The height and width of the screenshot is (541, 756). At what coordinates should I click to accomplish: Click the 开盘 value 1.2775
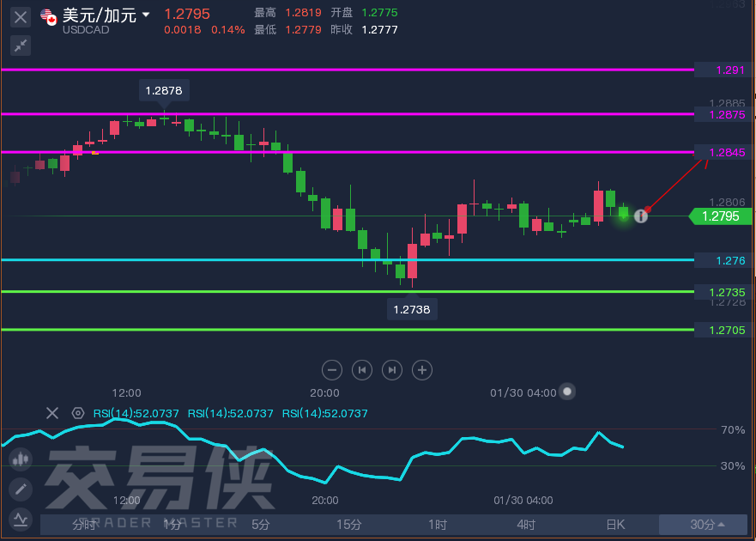point(380,13)
